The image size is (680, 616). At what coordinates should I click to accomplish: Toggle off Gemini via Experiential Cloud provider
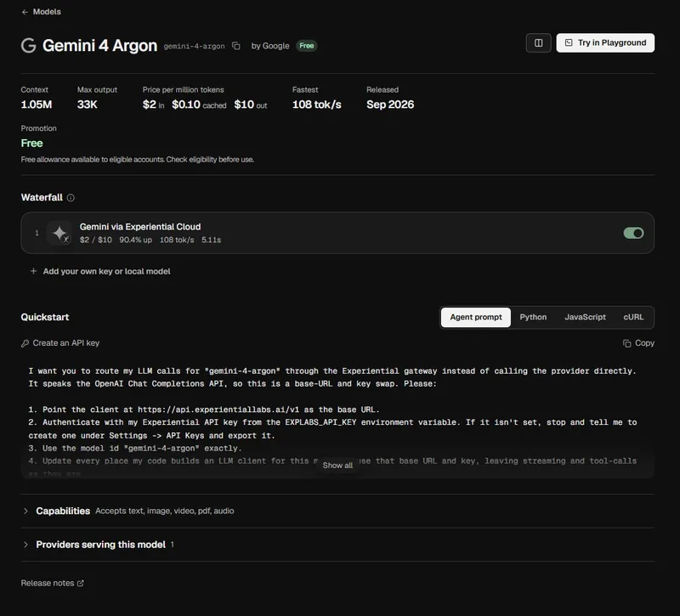pos(633,233)
